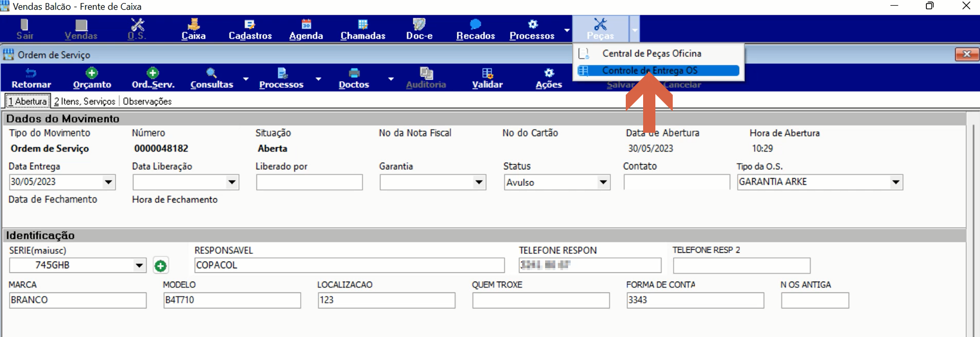
Task: Toggle the Peças dropdown arrow
Action: point(634,29)
